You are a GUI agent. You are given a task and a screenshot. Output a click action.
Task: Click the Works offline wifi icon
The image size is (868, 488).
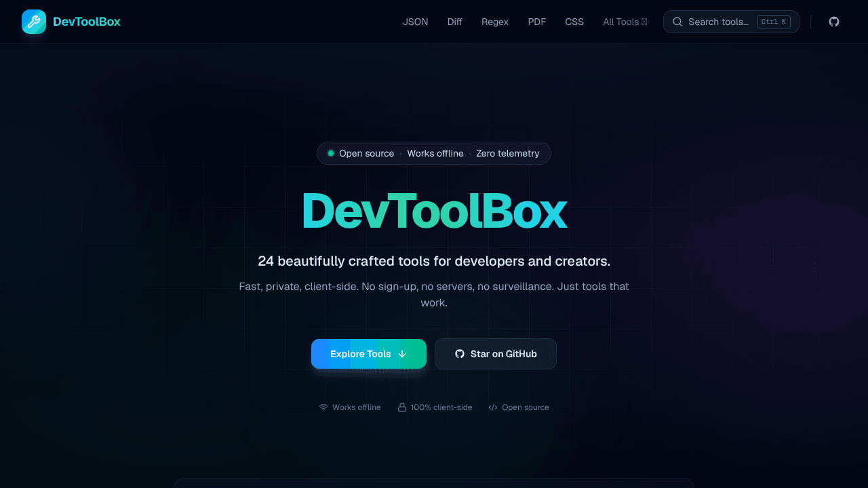coord(323,407)
